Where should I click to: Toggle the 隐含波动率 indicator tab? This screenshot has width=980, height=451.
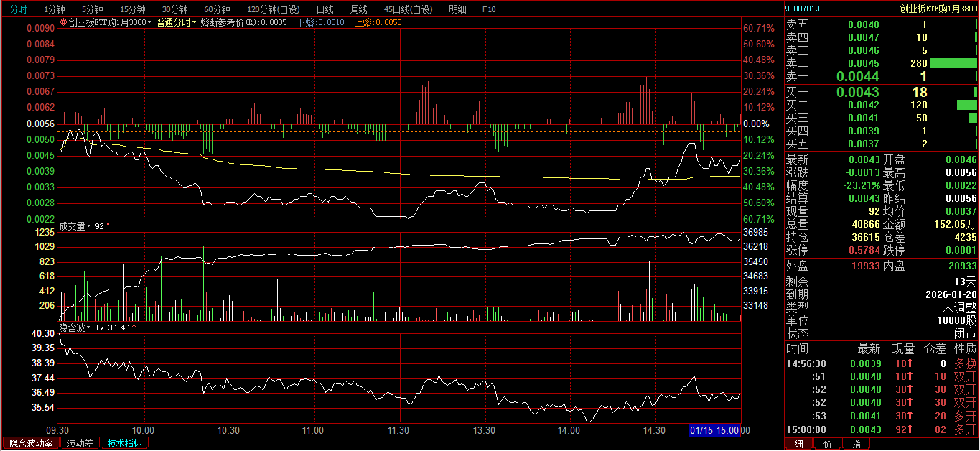[x=31, y=443]
